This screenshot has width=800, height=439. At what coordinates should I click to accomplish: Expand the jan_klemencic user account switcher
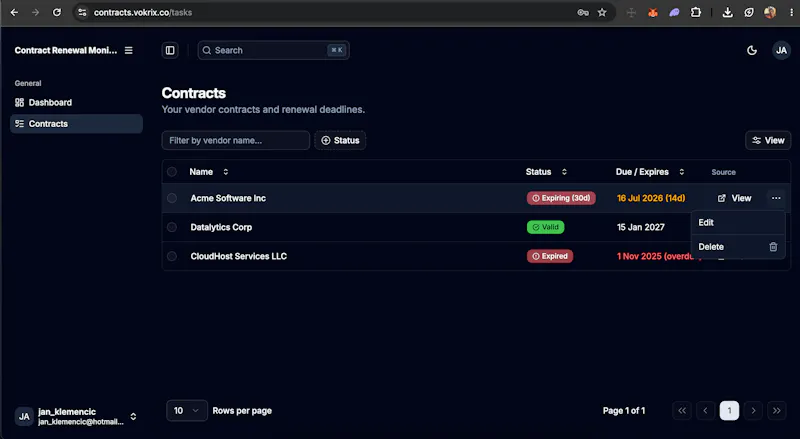76,417
